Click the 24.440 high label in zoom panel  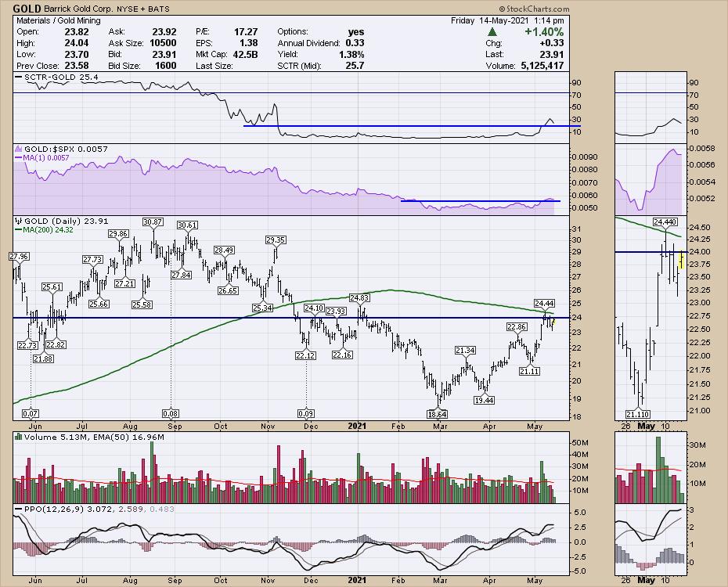(665, 221)
